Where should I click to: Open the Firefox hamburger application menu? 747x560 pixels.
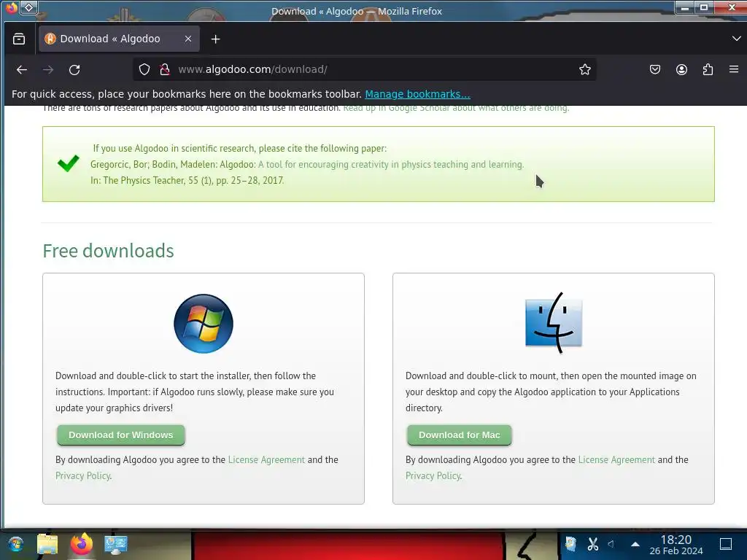point(734,69)
